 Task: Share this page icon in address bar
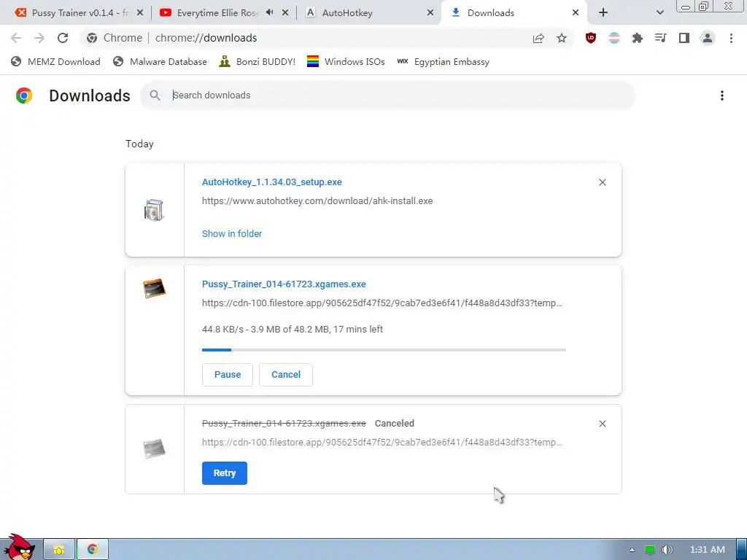pyautogui.click(x=538, y=38)
